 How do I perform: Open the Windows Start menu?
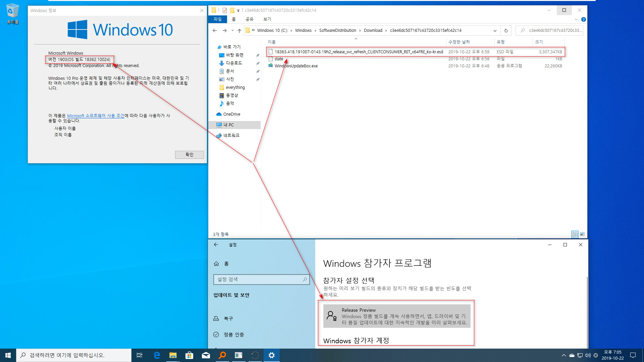point(8,355)
